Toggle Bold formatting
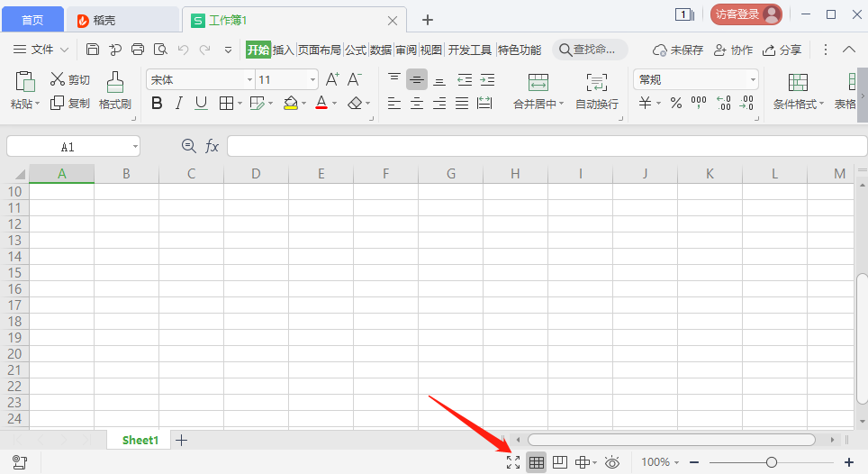The width and height of the screenshot is (868, 474). tap(157, 103)
